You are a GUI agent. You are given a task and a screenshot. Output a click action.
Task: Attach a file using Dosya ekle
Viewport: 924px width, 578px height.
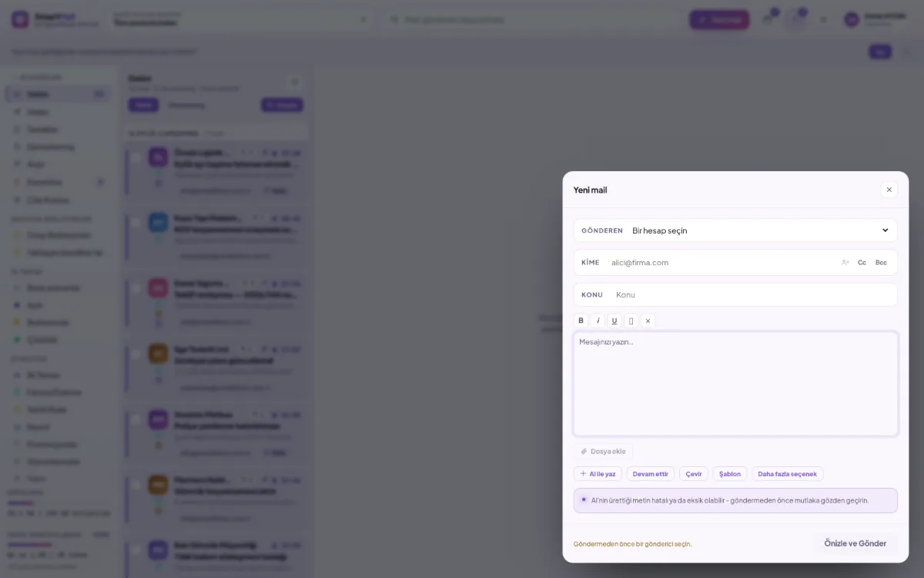(x=603, y=452)
